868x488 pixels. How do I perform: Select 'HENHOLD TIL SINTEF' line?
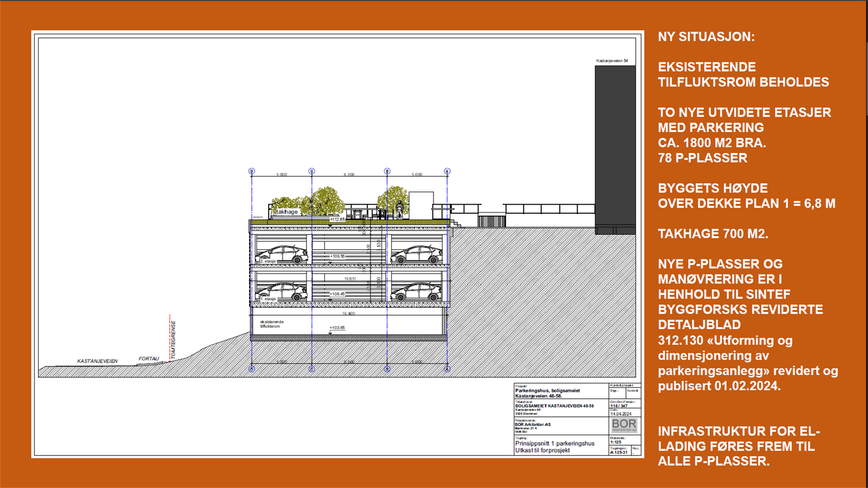724,294
